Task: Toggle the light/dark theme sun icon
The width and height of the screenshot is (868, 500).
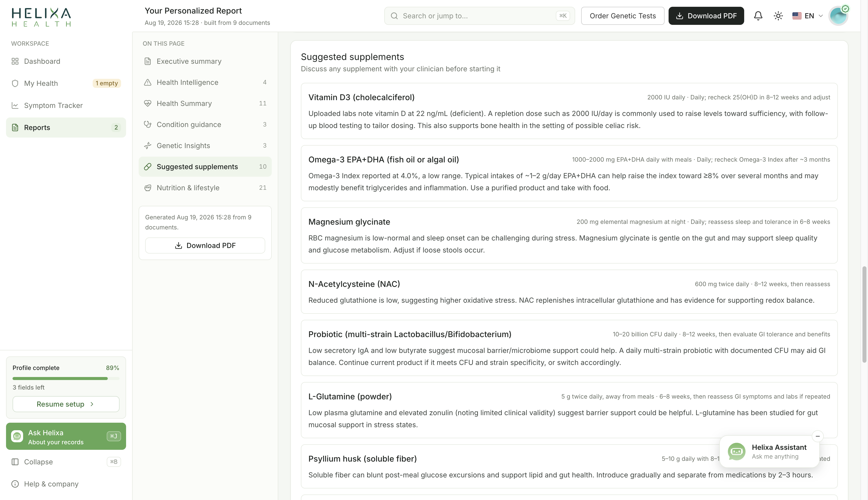Action: coord(778,16)
